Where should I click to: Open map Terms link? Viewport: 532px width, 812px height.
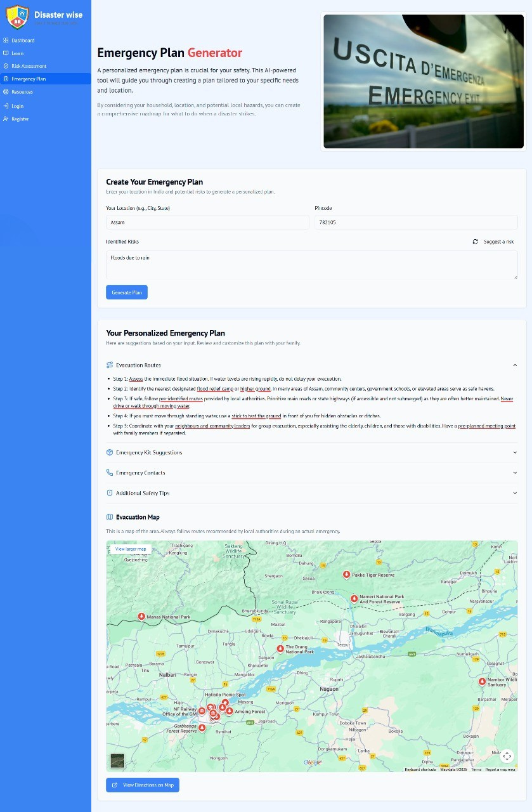[x=476, y=769]
